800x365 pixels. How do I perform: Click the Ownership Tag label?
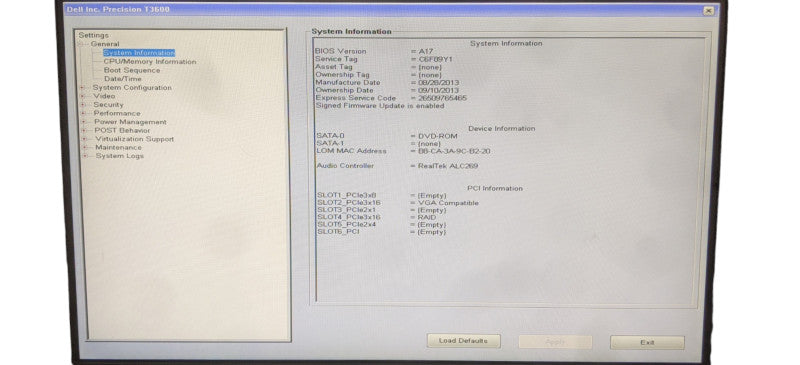click(x=342, y=75)
